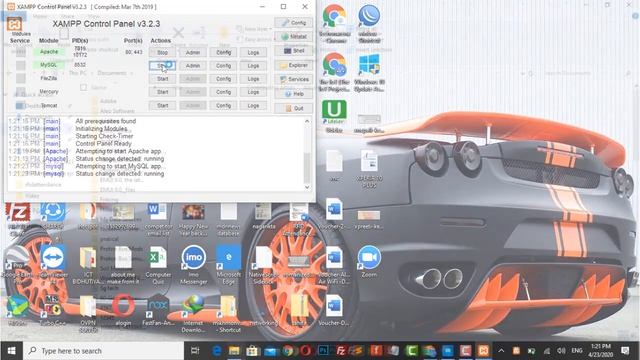Open XAMPP Help
The height and width of the screenshot is (360, 640).
(293, 94)
